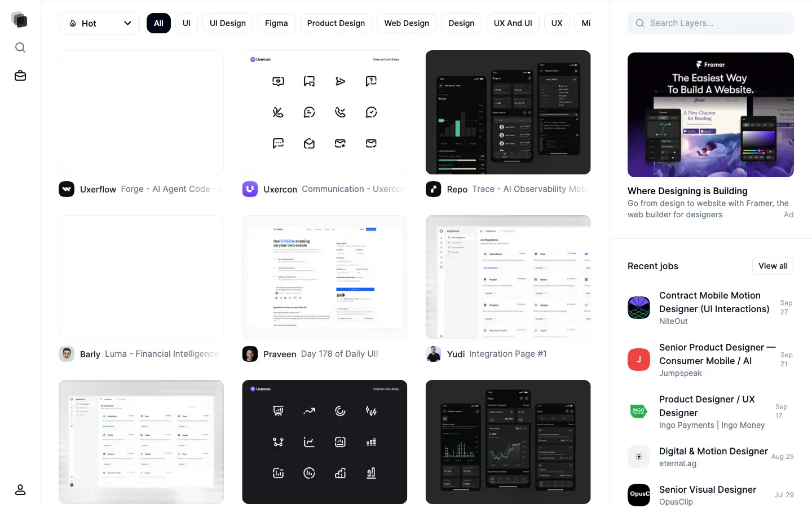Choose the Design filter tag
The height and width of the screenshot is (508, 812).
coord(461,23)
